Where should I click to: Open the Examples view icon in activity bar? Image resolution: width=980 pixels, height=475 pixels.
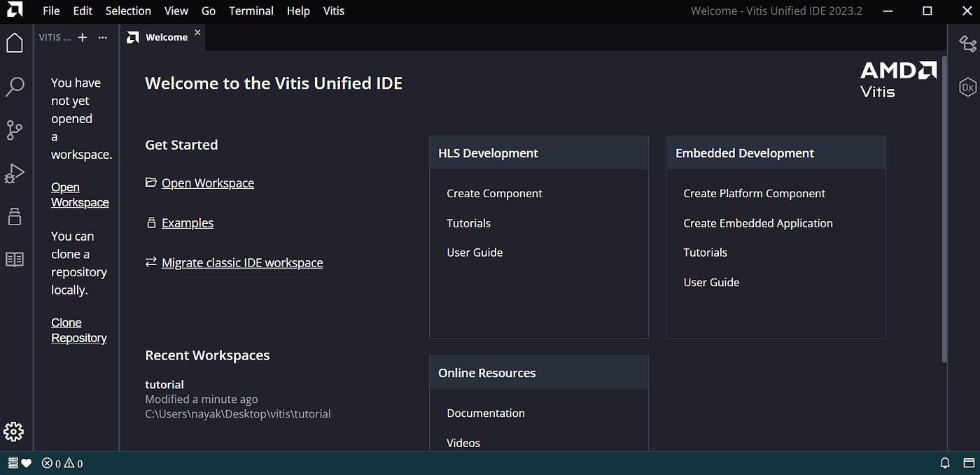[15, 216]
